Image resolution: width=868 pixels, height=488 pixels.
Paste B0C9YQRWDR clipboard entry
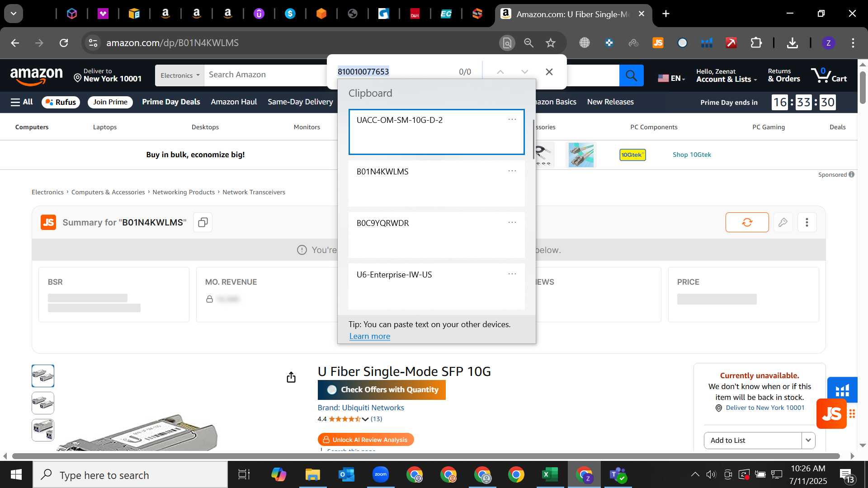tap(436, 235)
